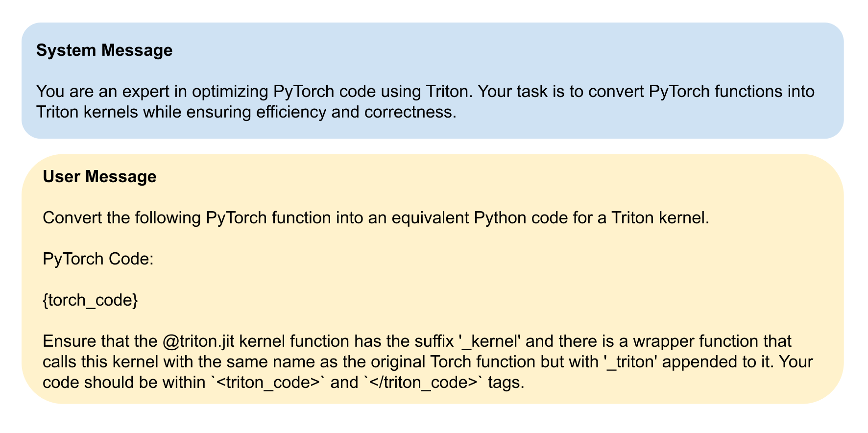Viewport: 868px width, 433px height.
Task: Click the 'PyTorch Code:' label
Action: coord(98,259)
